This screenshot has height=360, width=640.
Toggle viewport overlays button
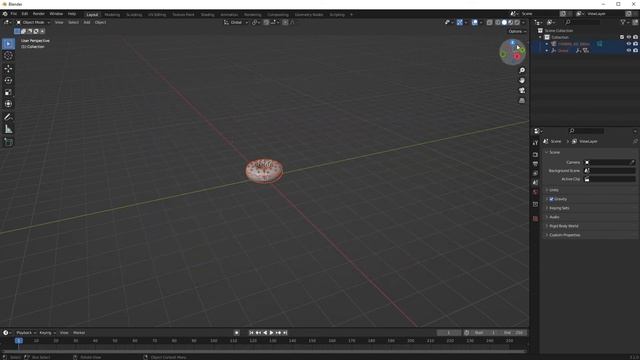474,22
